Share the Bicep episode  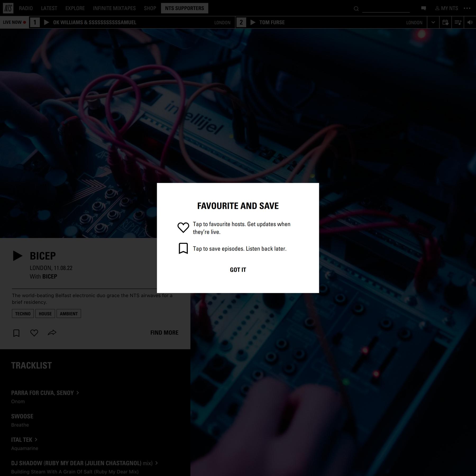(52, 333)
